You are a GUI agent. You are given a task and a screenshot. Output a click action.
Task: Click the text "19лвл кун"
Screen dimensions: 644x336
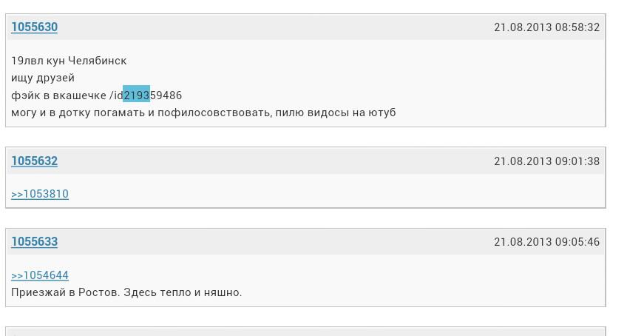[x=38, y=61]
